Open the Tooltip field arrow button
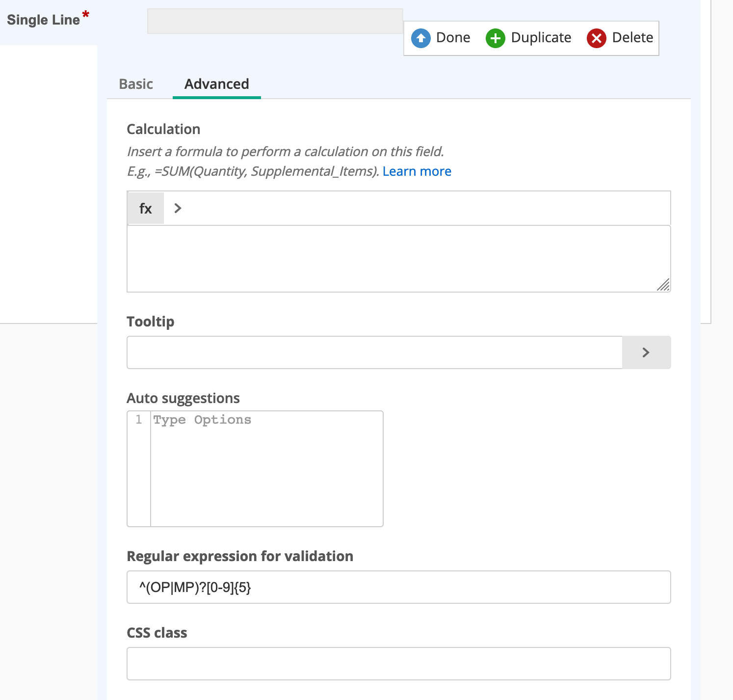 click(x=646, y=352)
